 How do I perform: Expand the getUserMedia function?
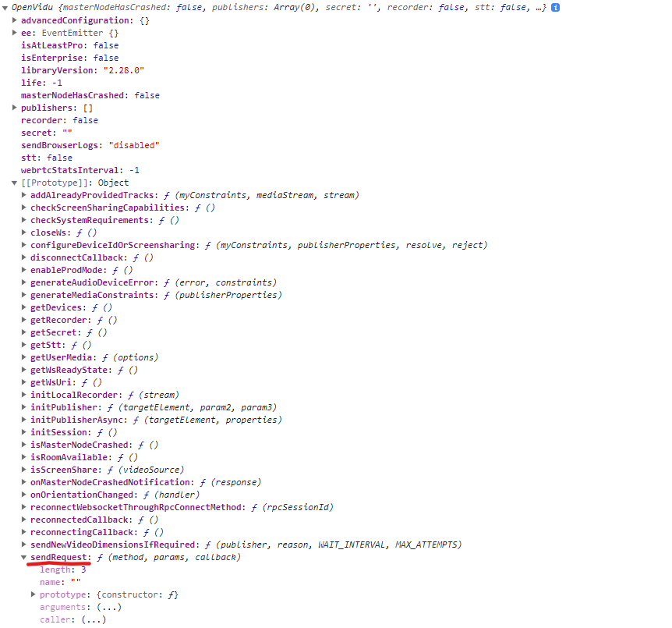click(x=24, y=357)
